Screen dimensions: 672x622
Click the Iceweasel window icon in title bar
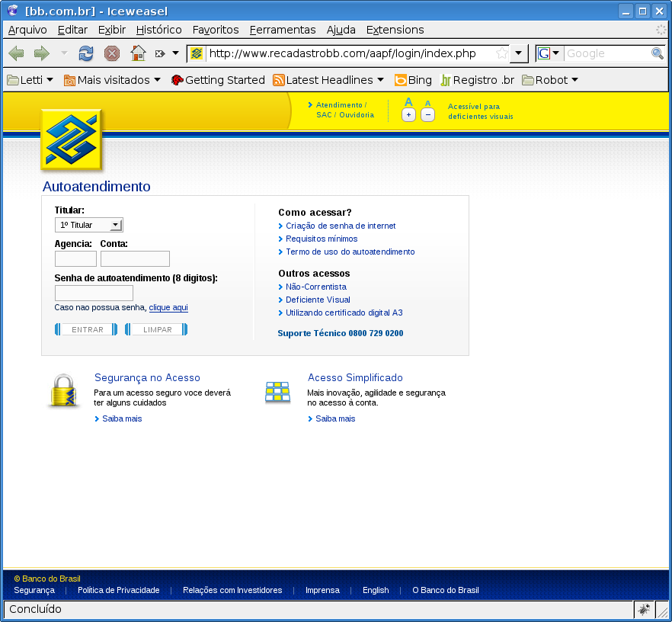[x=13, y=10]
